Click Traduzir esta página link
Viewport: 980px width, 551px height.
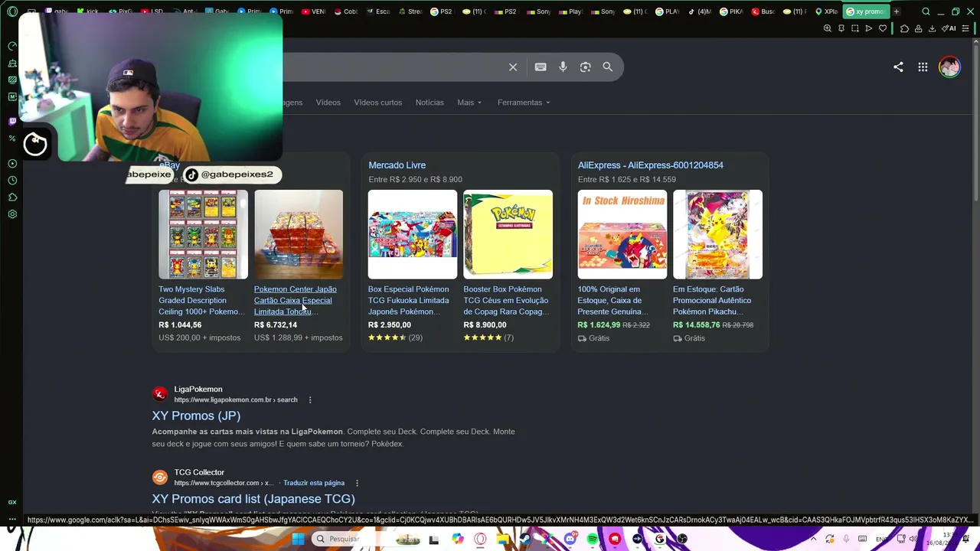(314, 483)
